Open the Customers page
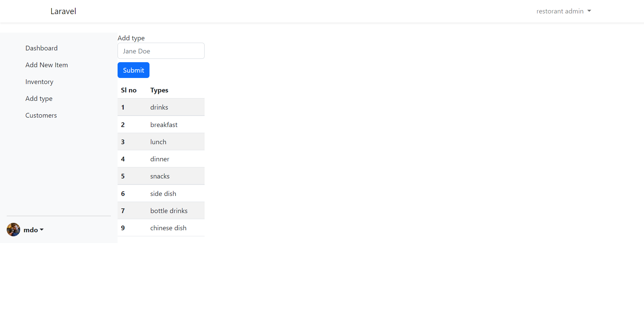This screenshot has width=644, height=323. pyautogui.click(x=41, y=115)
